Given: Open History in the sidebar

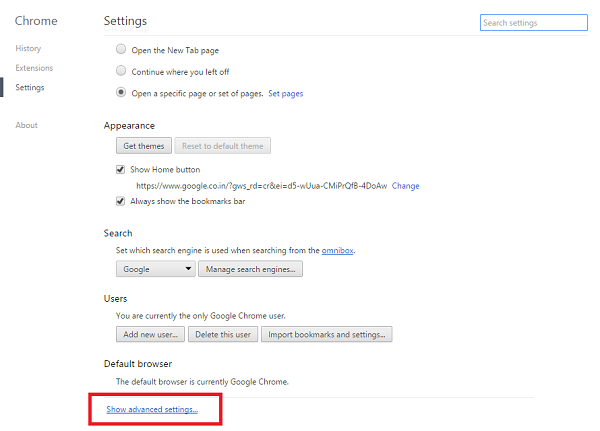Looking at the screenshot, I should click(28, 48).
